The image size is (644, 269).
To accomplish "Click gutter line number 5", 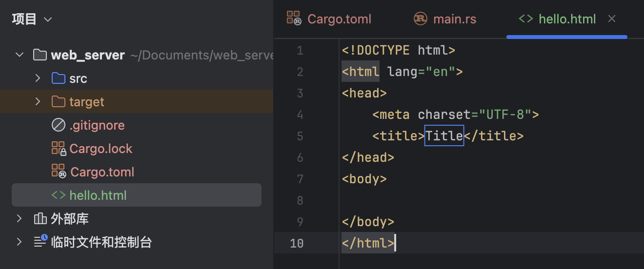I will pos(300,136).
